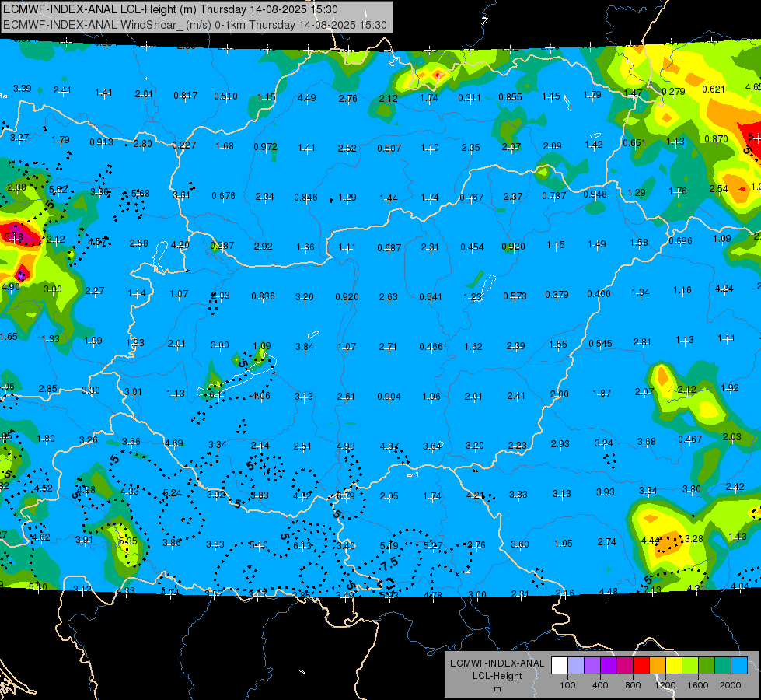761x700 pixels.
Task: Click the wind shear value 4.49
Action: point(307,98)
